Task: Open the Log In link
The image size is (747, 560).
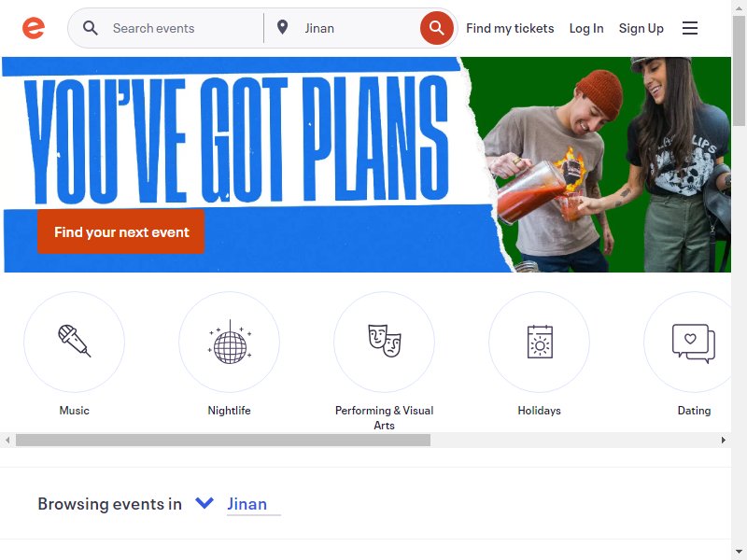Action: point(586,28)
